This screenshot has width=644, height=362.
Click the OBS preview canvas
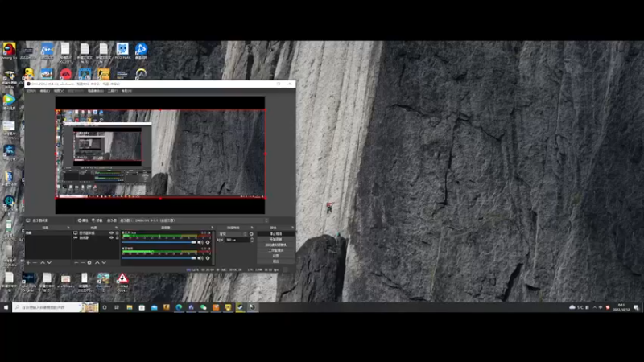pos(160,154)
